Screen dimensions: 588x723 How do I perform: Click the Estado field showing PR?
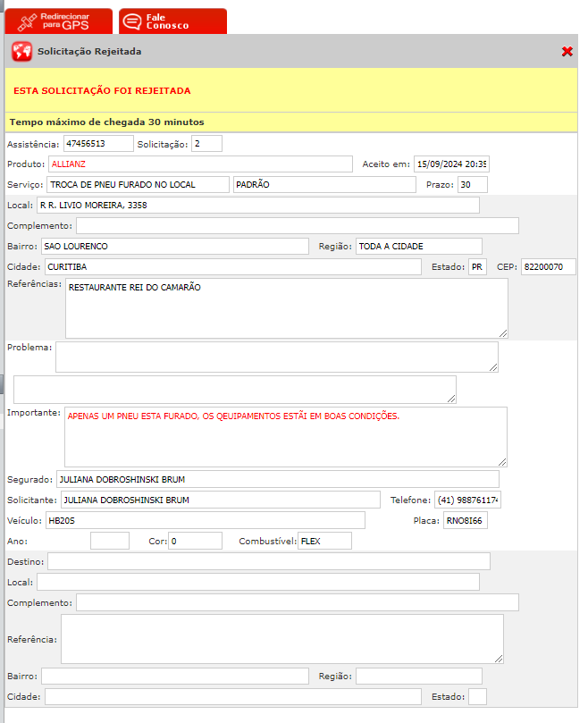[477, 267]
